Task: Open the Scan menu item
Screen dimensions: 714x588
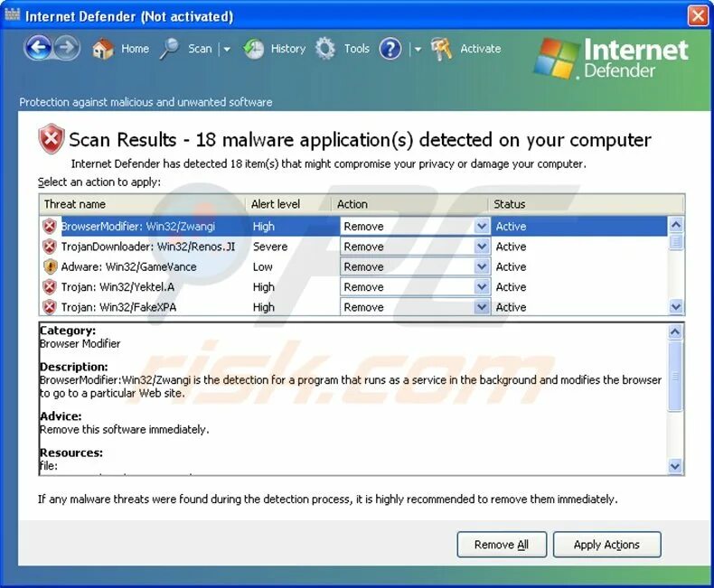Action: 200,49
